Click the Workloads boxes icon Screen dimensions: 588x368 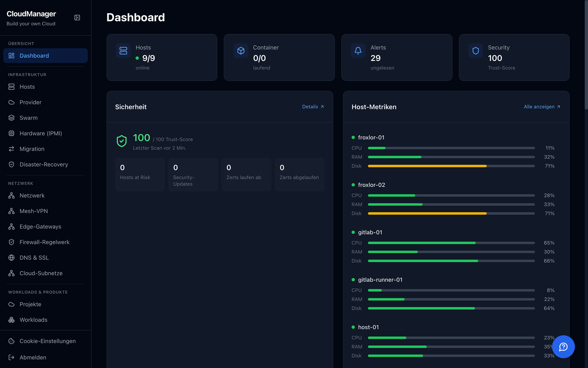pos(11,320)
